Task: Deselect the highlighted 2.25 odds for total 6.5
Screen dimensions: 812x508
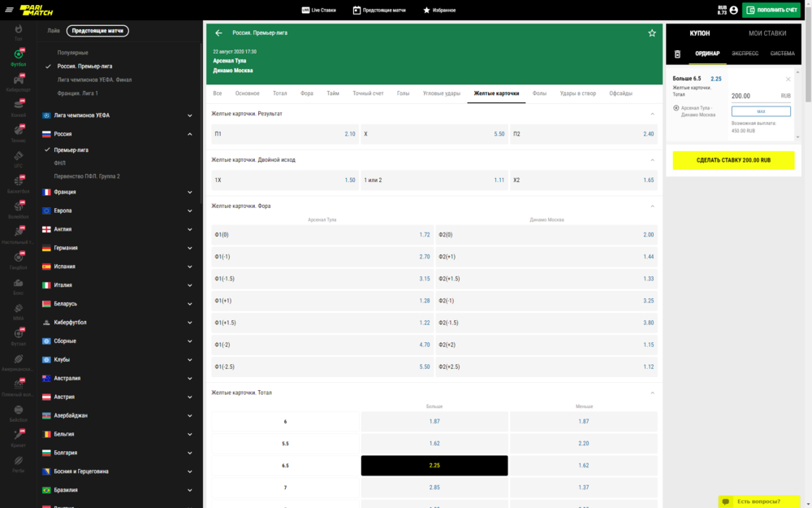Action: click(434, 466)
